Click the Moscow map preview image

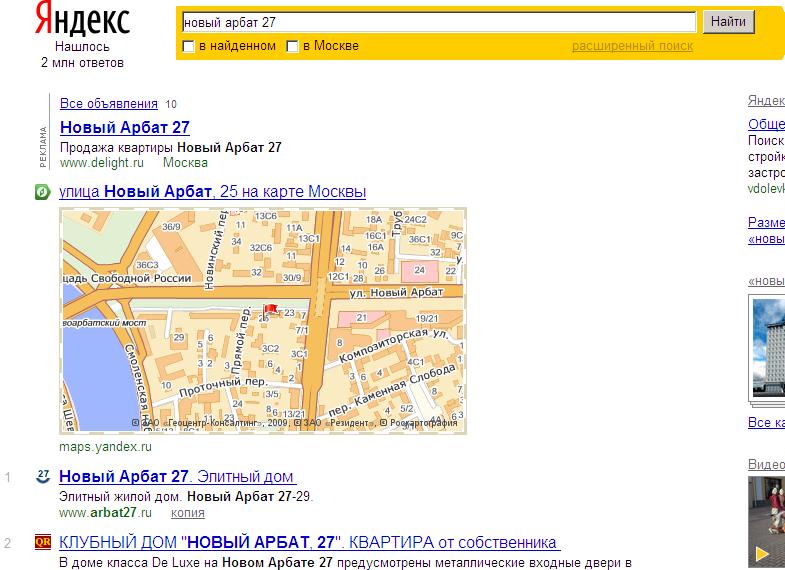263,321
